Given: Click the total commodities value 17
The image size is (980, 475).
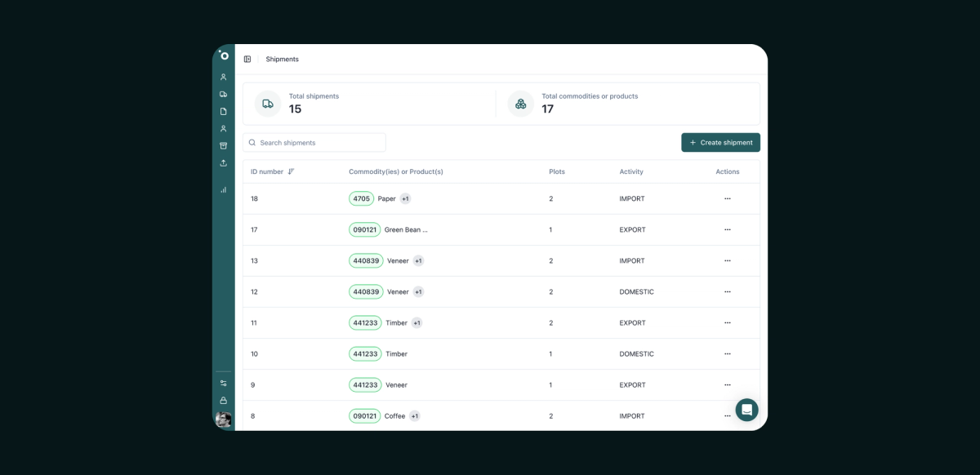Looking at the screenshot, I should tap(548, 109).
